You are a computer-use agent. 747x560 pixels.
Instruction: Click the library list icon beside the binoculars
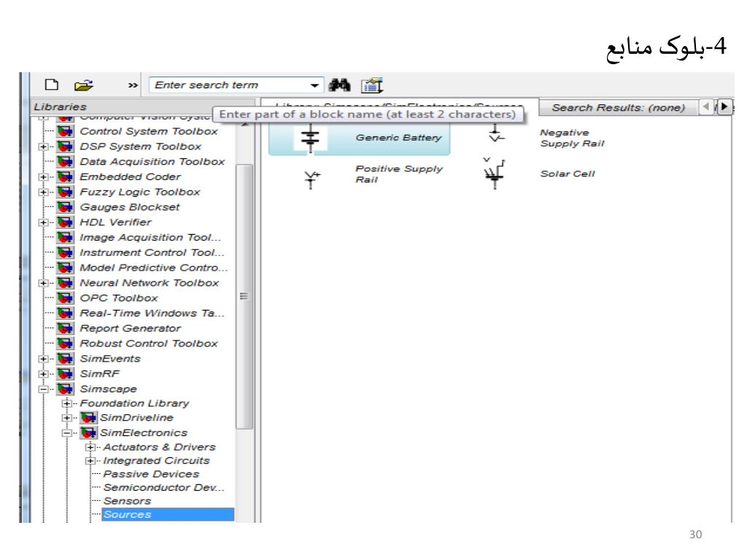[x=372, y=85]
